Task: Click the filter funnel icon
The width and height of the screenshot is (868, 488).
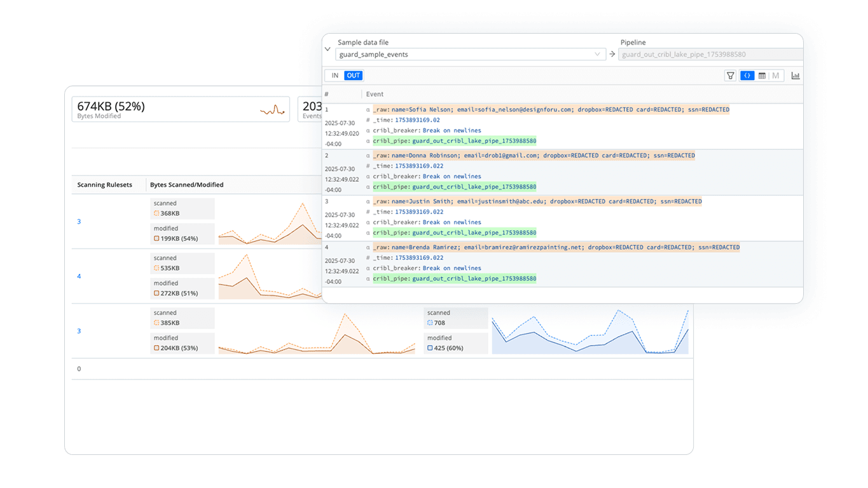Action: coord(730,76)
